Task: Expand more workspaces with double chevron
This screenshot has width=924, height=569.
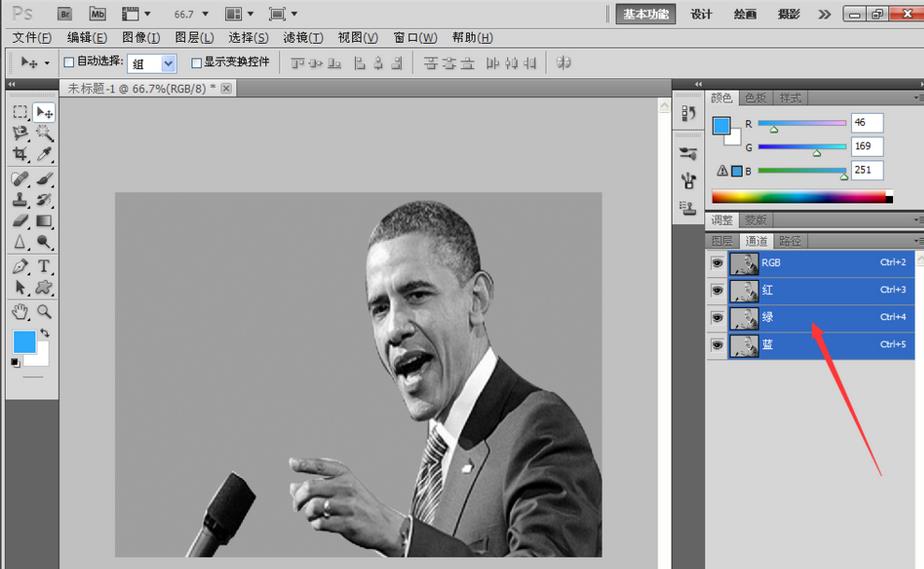Action: click(x=824, y=14)
